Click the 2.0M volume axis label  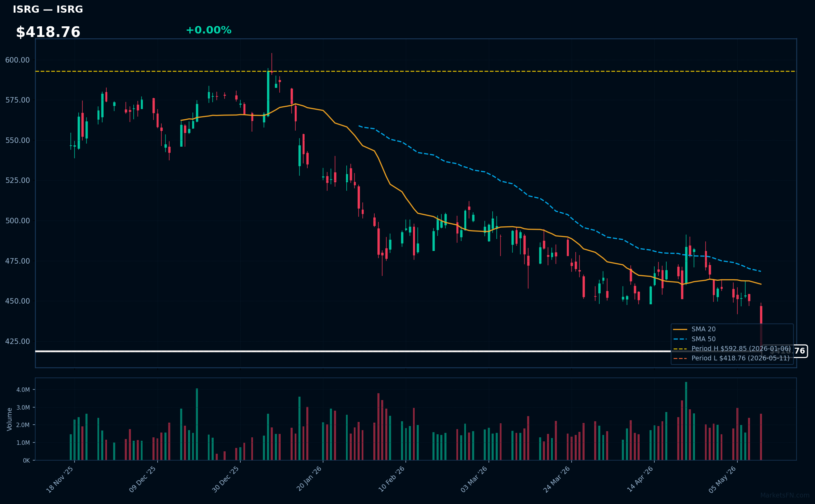(x=23, y=425)
